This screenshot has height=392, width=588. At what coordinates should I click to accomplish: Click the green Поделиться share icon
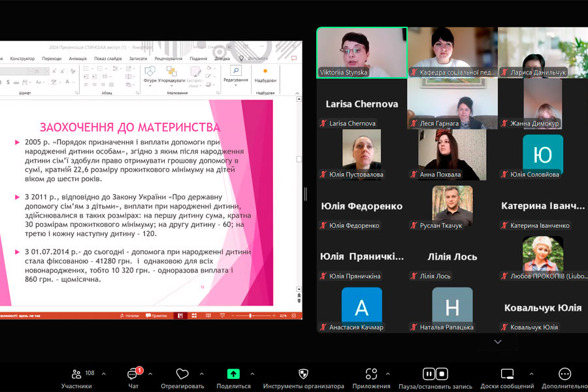(233, 374)
